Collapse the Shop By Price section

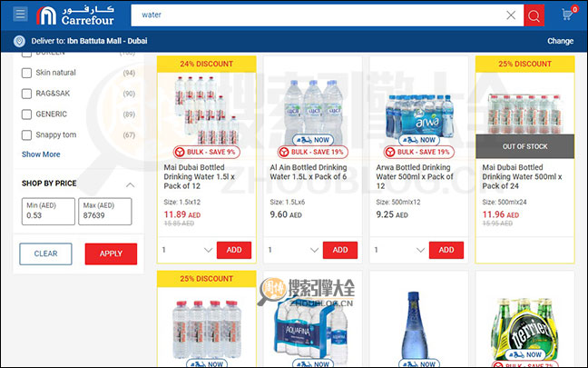[130, 184]
